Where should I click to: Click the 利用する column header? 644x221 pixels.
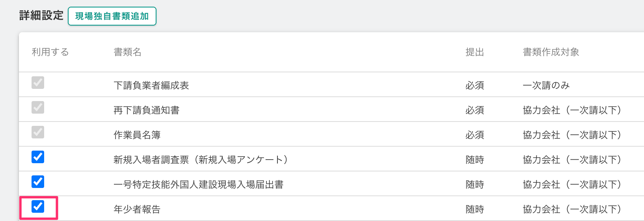tap(50, 52)
